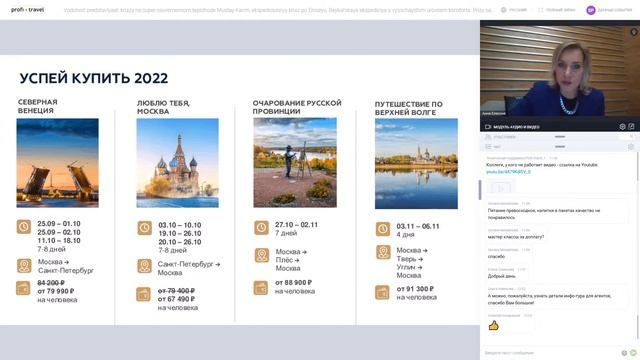Viewport: 640px width, 360px height.
Task: Click the chat message мастер классы за доплату?
Action: tap(516, 237)
